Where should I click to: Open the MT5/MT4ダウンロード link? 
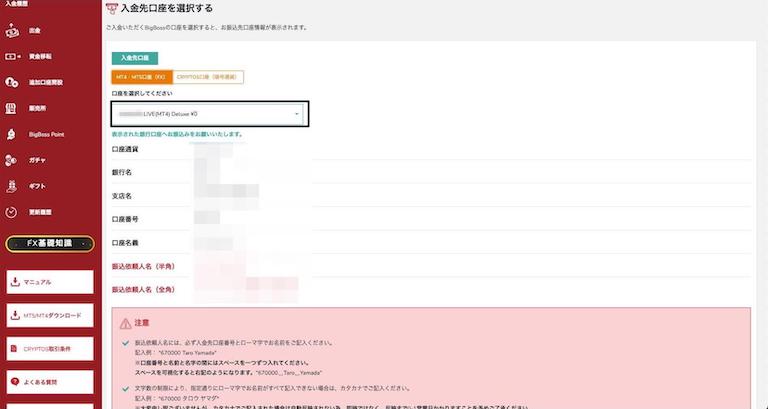50,316
